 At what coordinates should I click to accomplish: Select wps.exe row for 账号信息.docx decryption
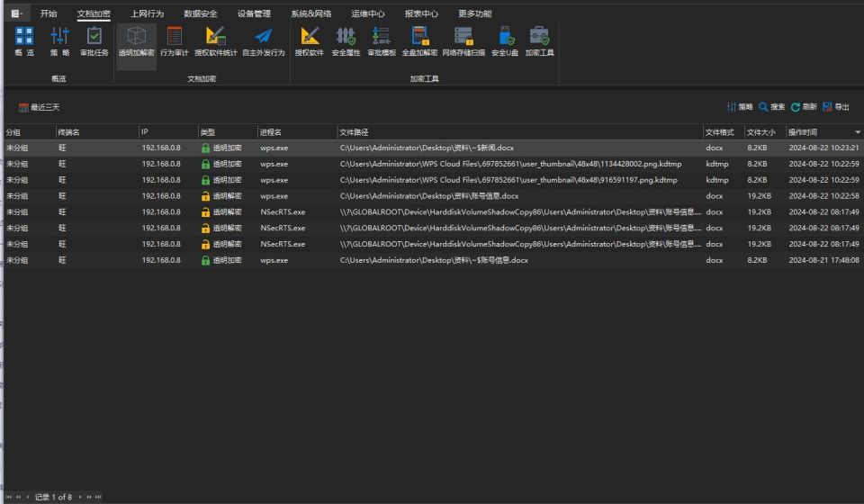434,196
